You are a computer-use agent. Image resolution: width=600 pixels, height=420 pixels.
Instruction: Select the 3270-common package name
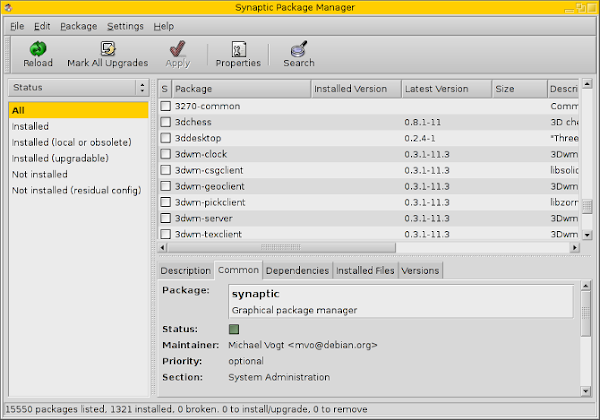(x=207, y=106)
